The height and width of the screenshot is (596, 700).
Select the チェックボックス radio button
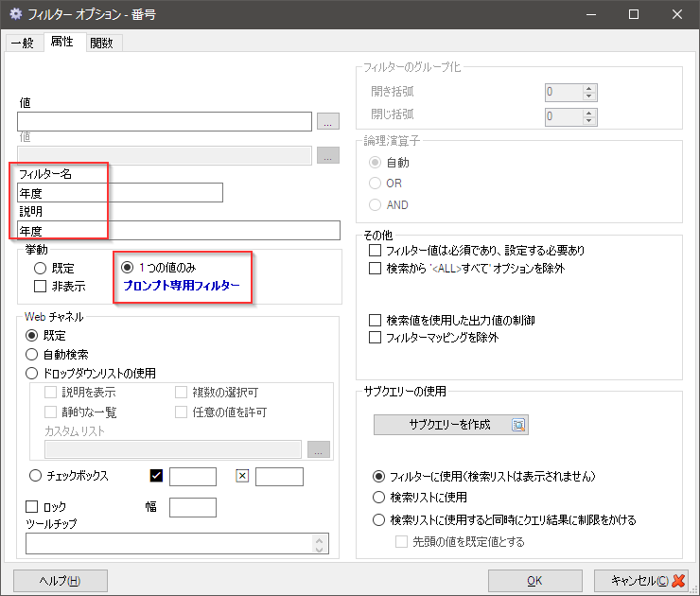(35, 476)
